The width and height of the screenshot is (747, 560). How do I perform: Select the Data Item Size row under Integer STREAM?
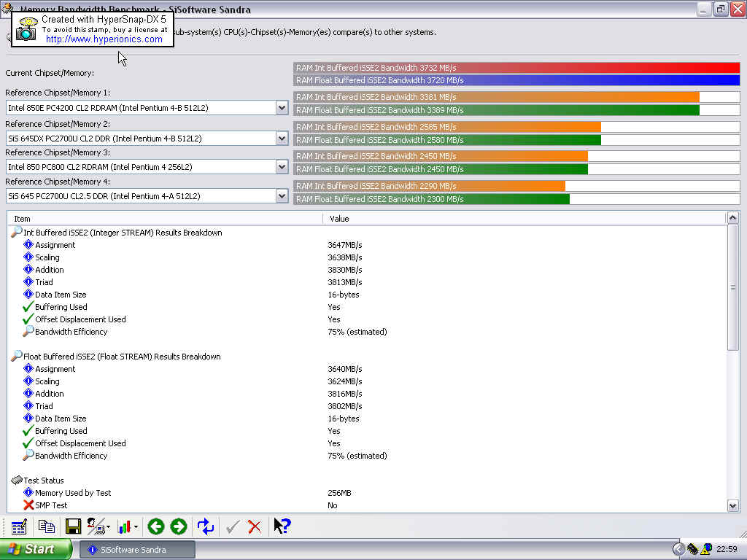[367, 295]
